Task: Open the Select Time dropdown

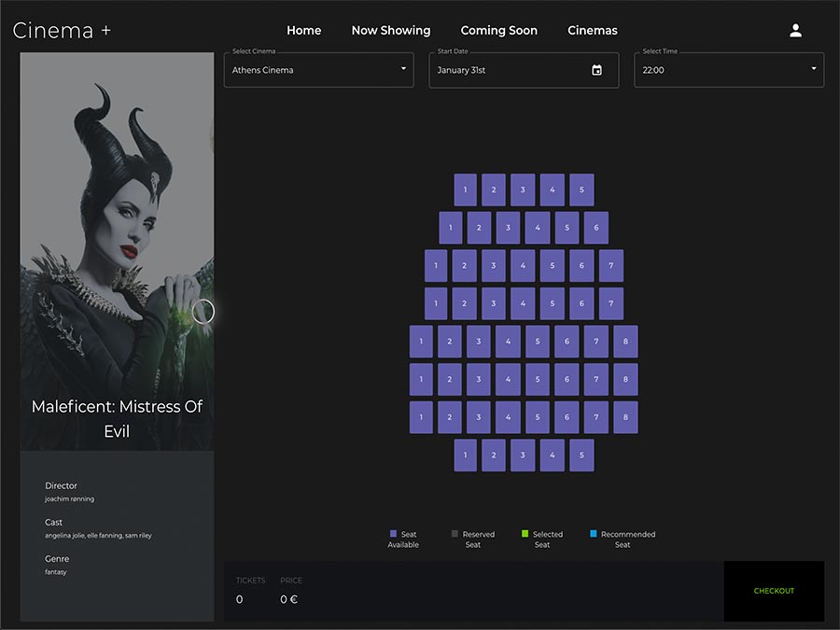Action: (729, 69)
